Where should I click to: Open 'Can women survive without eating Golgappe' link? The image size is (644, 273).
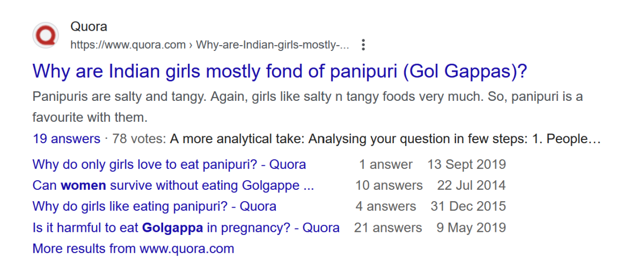tap(173, 186)
